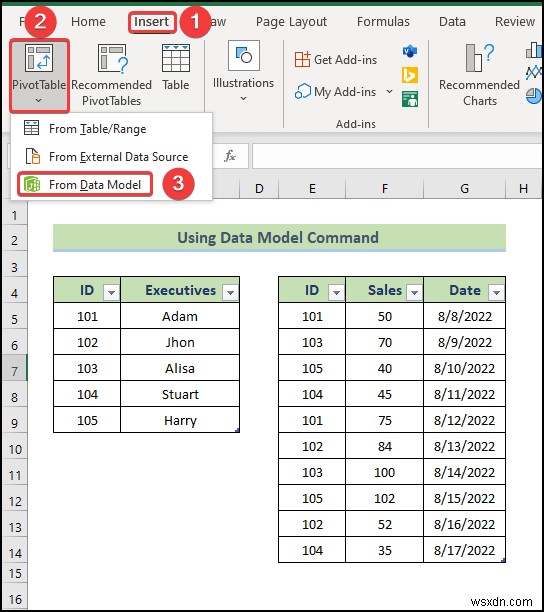Screen dimensions: 544x612
Task: Click the insert column chart icon
Action: [x=534, y=51]
